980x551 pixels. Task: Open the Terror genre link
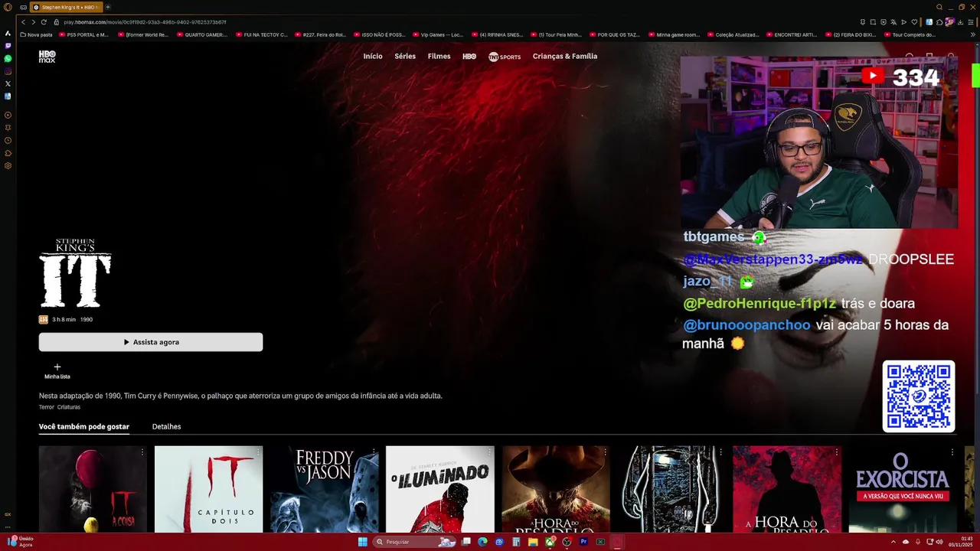click(46, 407)
